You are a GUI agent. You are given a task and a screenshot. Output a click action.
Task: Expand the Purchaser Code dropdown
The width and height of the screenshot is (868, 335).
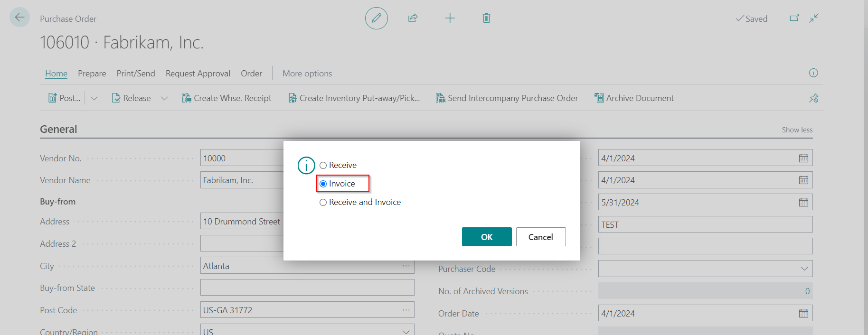click(804, 269)
